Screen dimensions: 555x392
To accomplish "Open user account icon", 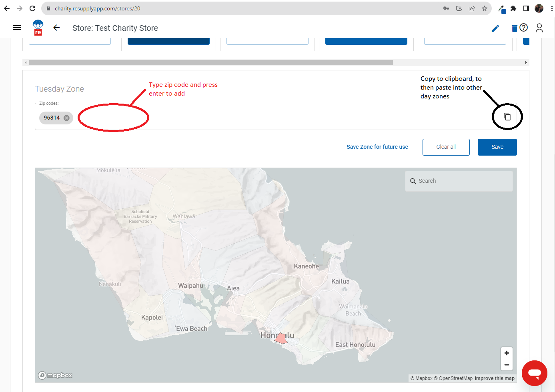I will coord(539,28).
